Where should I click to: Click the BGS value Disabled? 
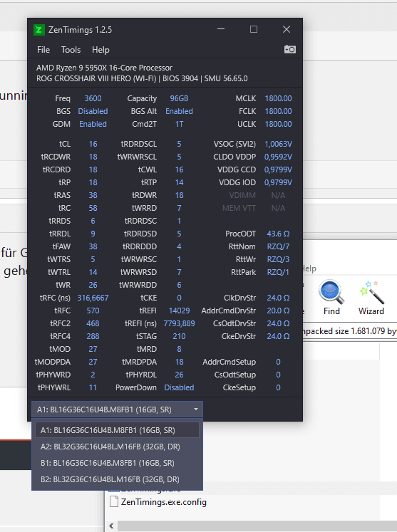tap(93, 111)
